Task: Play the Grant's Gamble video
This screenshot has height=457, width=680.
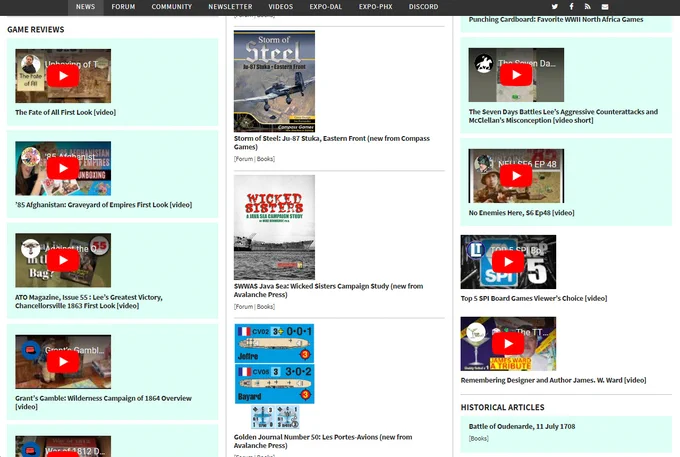Action: click(x=63, y=362)
